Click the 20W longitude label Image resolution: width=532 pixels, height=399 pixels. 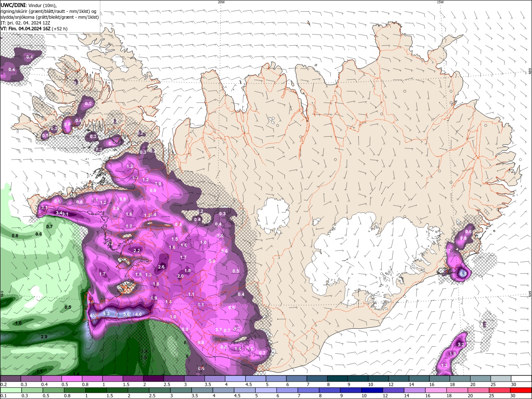click(221, 2)
